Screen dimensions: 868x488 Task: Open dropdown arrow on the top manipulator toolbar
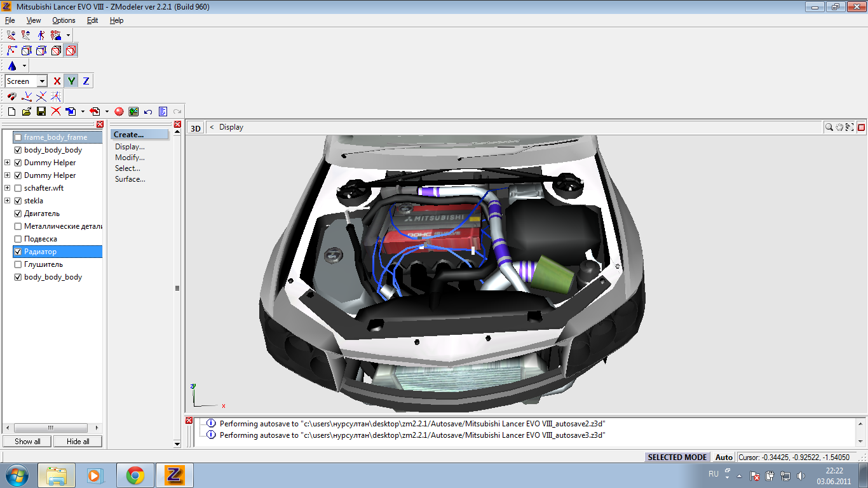[68, 35]
